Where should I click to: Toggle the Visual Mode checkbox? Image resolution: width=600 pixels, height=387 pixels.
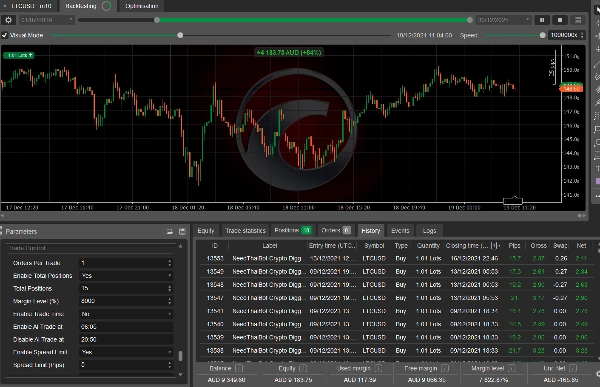[5, 35]
